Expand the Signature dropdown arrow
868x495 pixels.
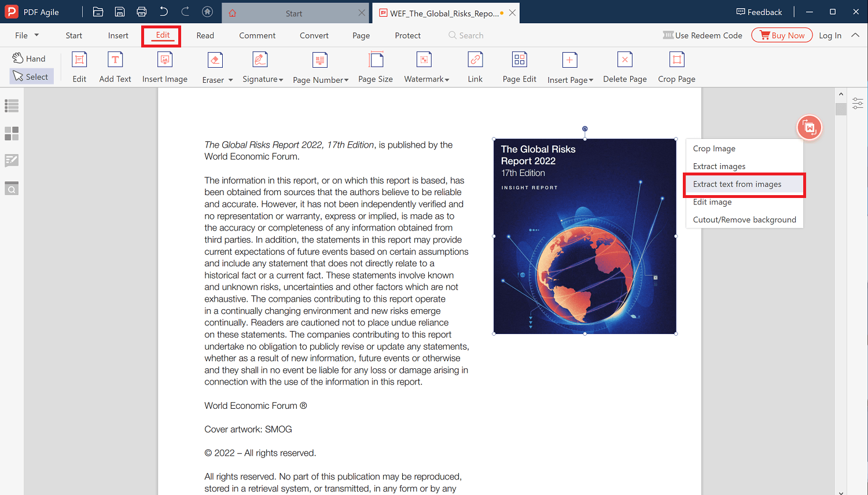281,80
